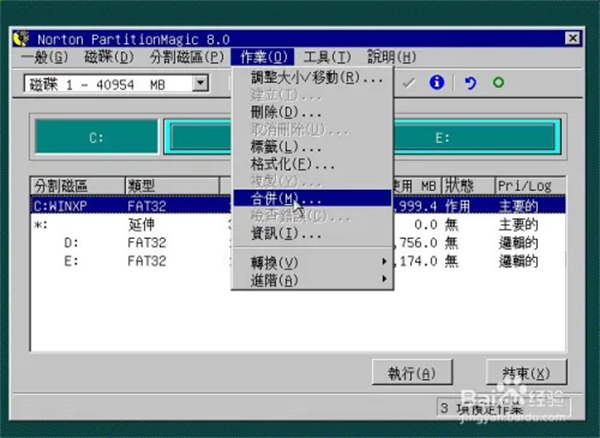The width and height of the screenshot is (600, 438).
Task: Click the checkmark apply icon in toolbar
Action: pyautogui.click(x=409, y=83)
